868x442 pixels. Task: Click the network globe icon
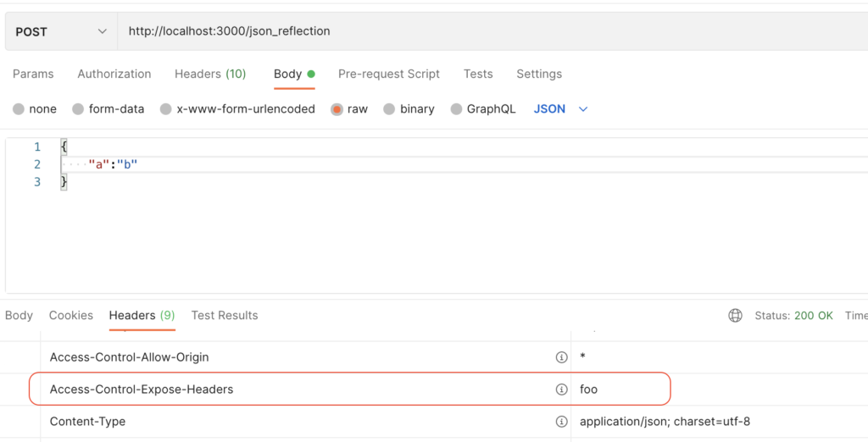pyautogui.click(x=735, y=315)
